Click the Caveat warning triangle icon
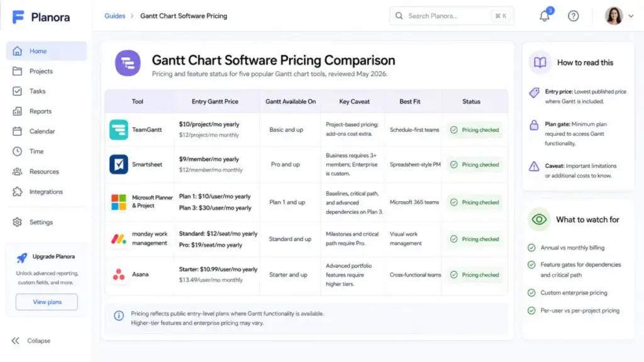This screenshot has height=362, width=644. point(534,166)
